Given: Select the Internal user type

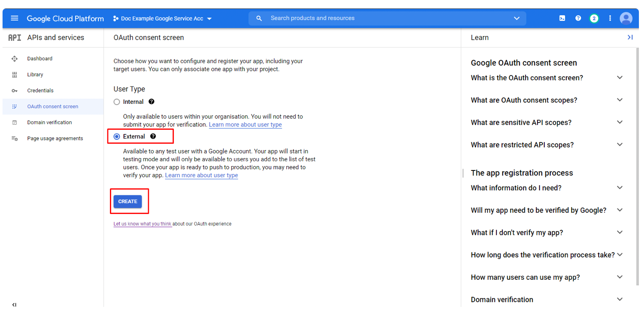Looking at the screenshot, I should (117, 102).
